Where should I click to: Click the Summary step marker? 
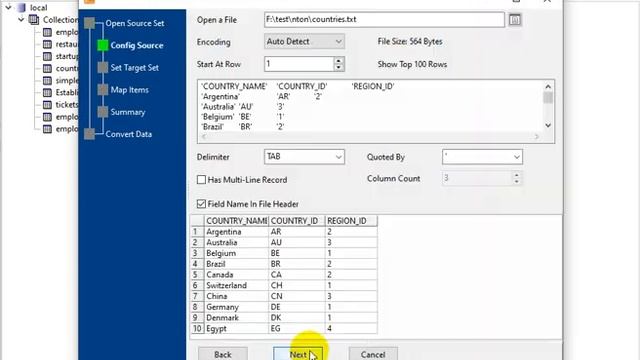point(103,112)
